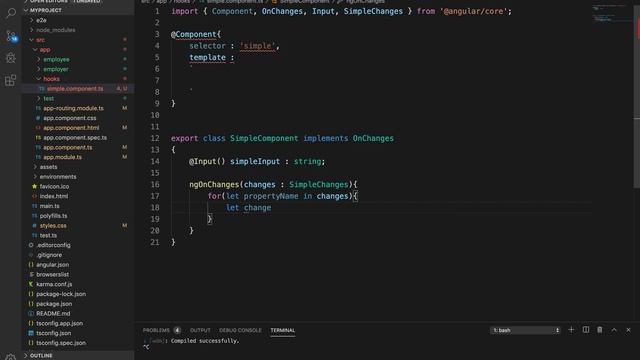Add a new terminal with plus icon
The width and height of the screenshot is (640, 360).
571,330
